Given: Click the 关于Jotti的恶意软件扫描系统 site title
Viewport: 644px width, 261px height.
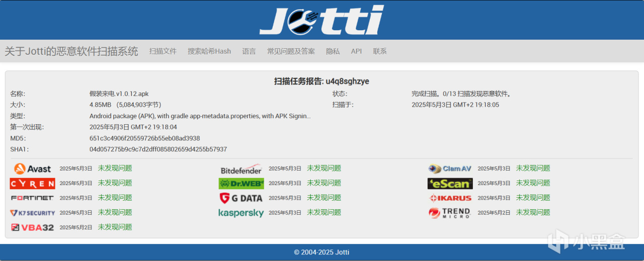Looking at the screenshot, I should point(71,51).
